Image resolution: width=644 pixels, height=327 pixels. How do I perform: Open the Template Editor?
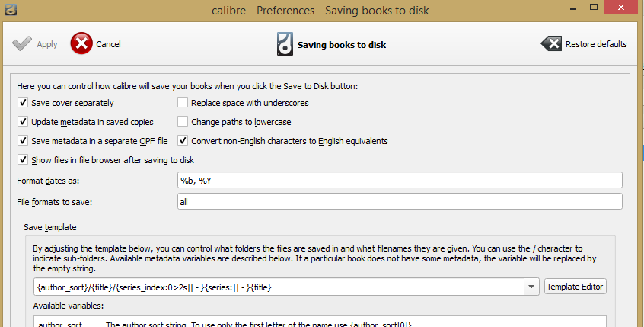coord(575,287)
